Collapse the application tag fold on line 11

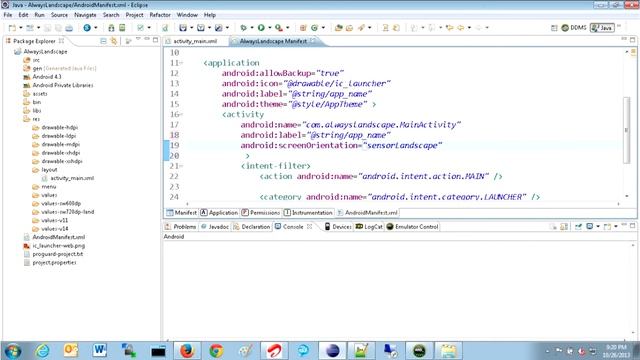click(181, 63)
